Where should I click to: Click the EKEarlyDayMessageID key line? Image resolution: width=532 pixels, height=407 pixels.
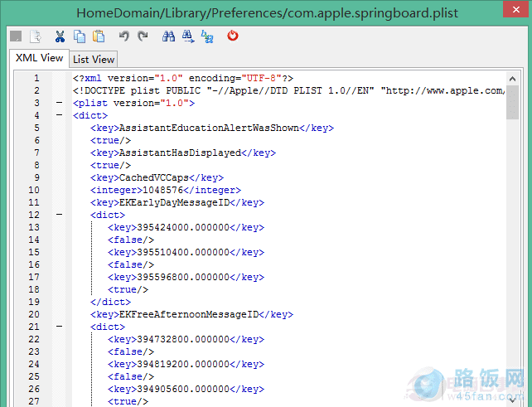(x=177, y=202)
